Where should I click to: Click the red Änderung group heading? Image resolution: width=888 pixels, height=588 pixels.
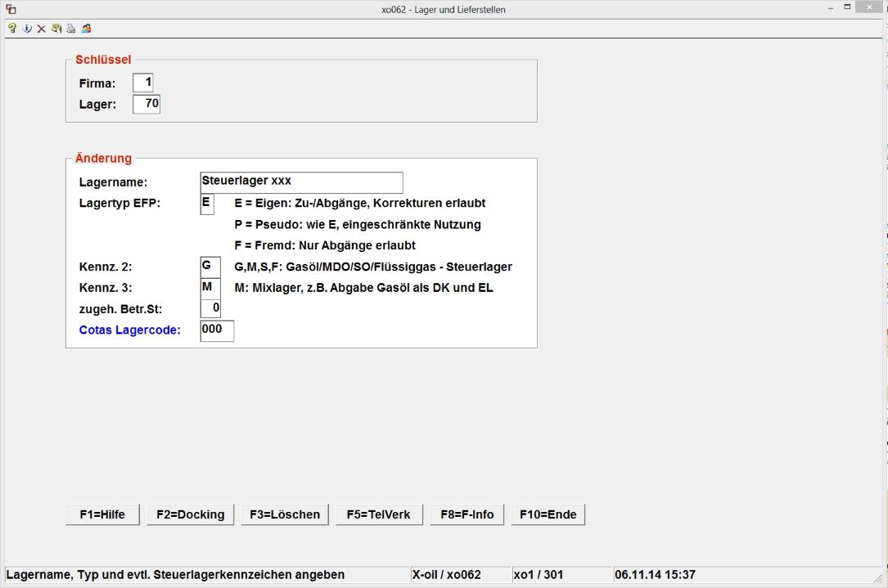pos(103,158)
